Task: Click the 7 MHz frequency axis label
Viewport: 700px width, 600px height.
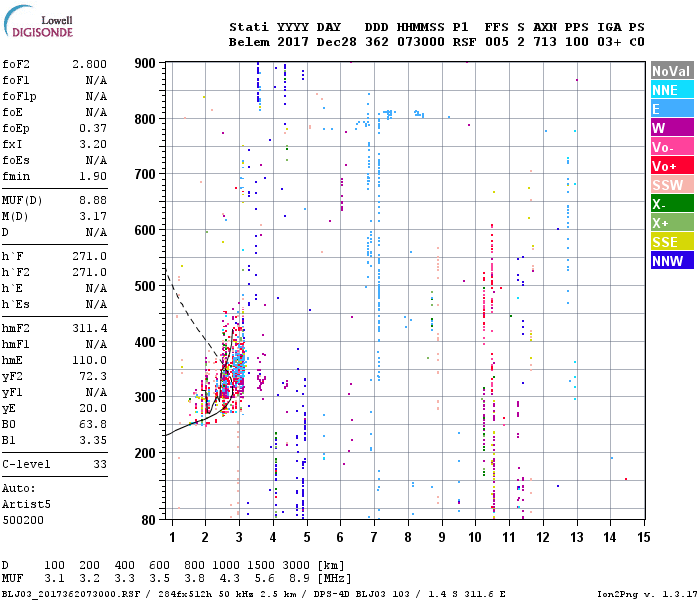Action: coord(374,537)
